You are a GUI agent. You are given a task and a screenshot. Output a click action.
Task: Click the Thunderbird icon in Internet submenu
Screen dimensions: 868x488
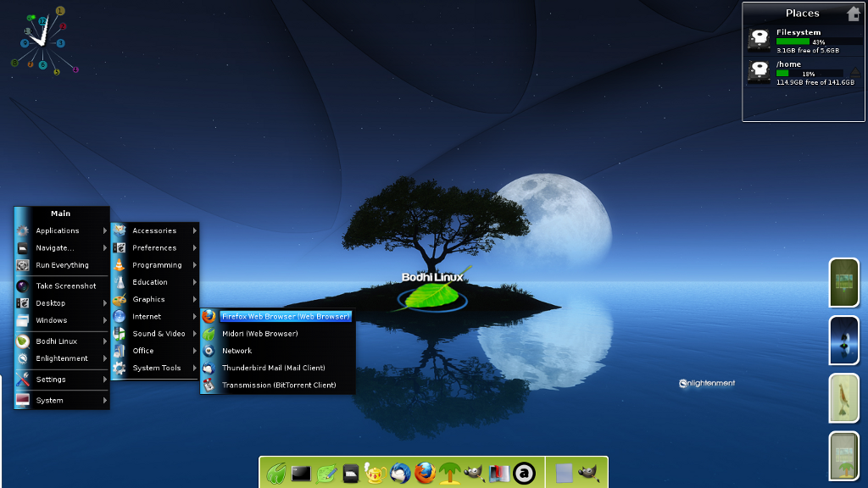pos(209,368)
